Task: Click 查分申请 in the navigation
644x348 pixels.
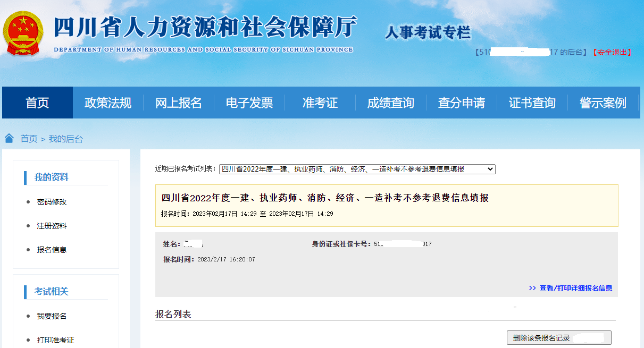Action: 461,103
